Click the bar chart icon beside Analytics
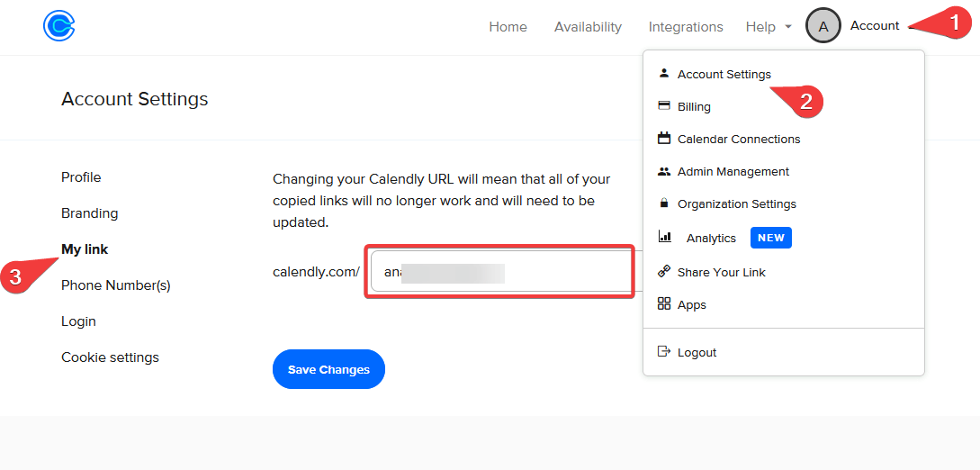This screenshot has height=470, width=980. [x=665, y=236]
